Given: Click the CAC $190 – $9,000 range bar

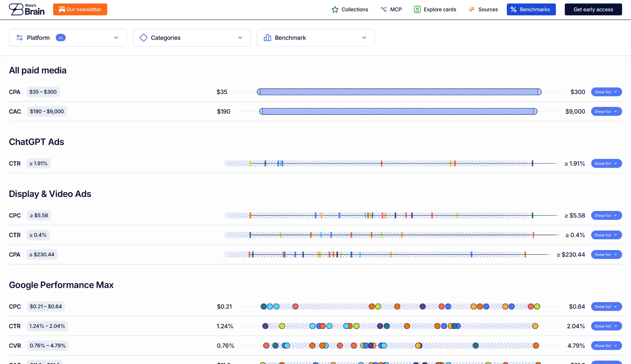Looking at the screenshot, I should tap(398, 111).
